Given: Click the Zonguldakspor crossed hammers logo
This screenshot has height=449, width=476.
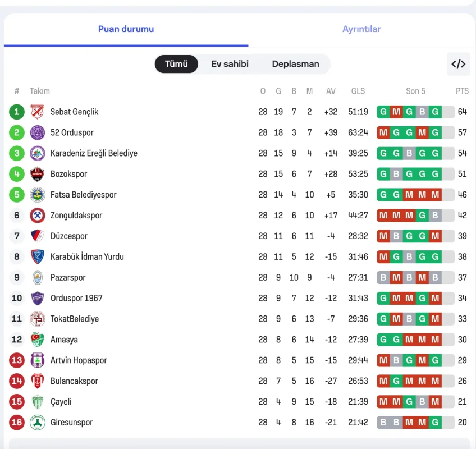Looking at the screenshot, I should (x=38, y=216).
